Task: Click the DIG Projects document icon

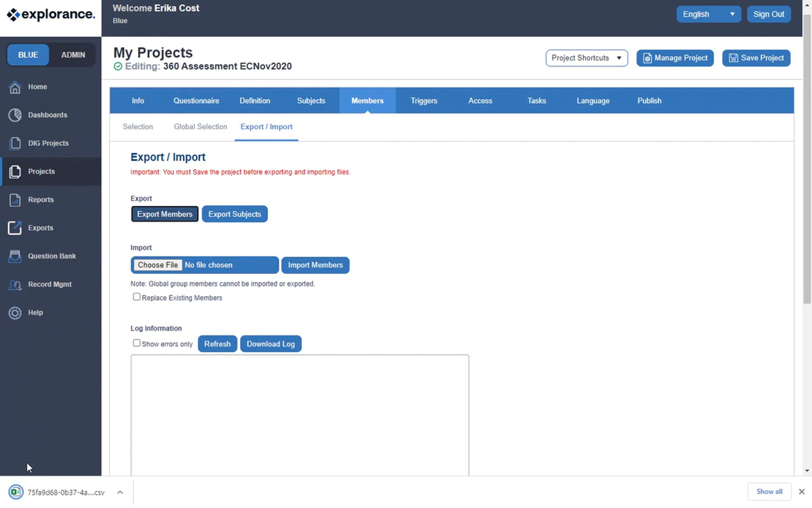Action: (x=15, y=143)
